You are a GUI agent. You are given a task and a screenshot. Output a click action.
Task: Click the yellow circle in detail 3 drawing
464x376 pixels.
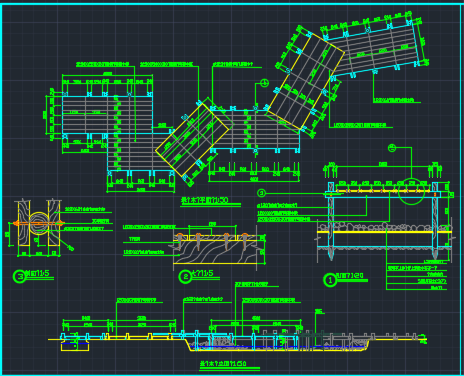39,223
